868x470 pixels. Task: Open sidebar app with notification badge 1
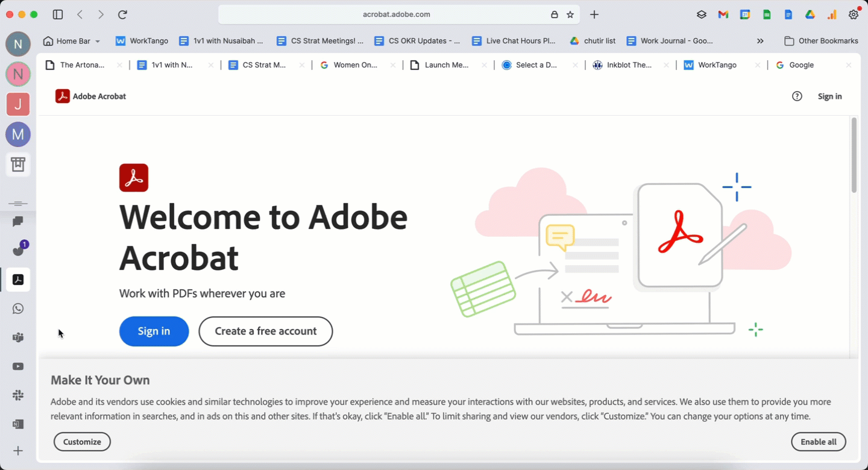tap(18, 250)
